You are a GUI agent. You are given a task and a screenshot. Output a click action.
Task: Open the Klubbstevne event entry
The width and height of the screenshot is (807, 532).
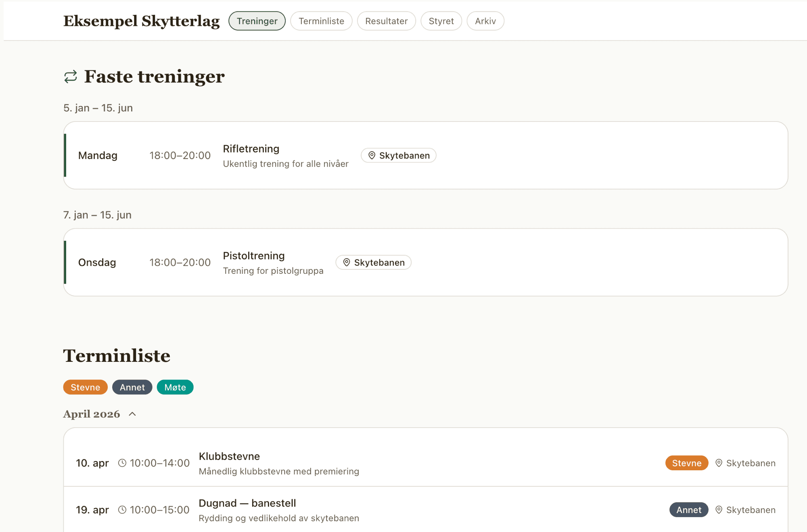[229, 457]
